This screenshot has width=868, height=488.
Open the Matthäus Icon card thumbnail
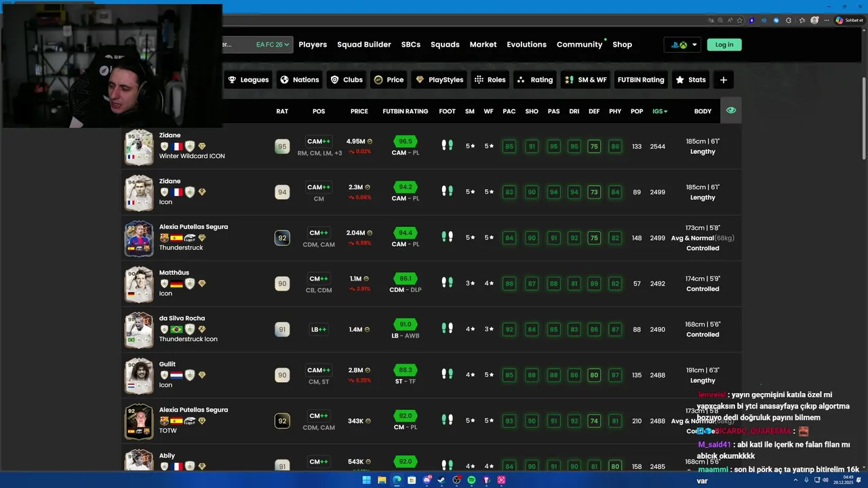139,284
